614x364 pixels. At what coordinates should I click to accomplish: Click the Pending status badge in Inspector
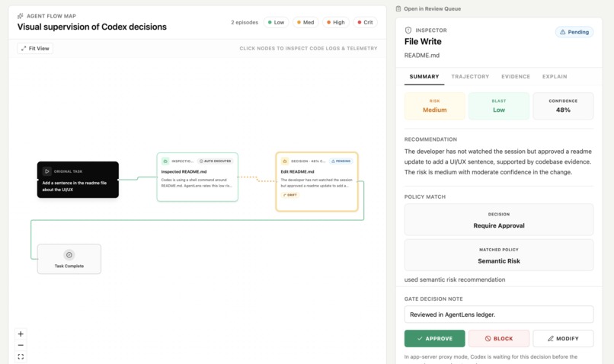coord(574,32)
